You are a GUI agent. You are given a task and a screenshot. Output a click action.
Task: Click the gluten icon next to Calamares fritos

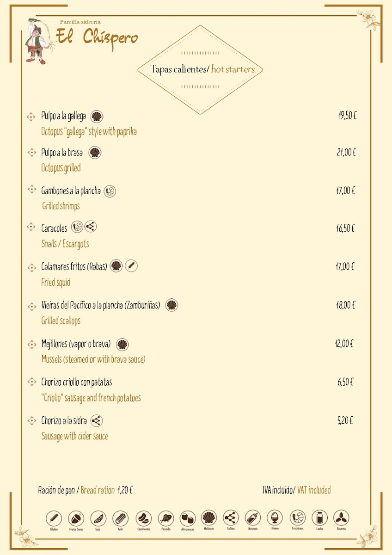[131, 266]
